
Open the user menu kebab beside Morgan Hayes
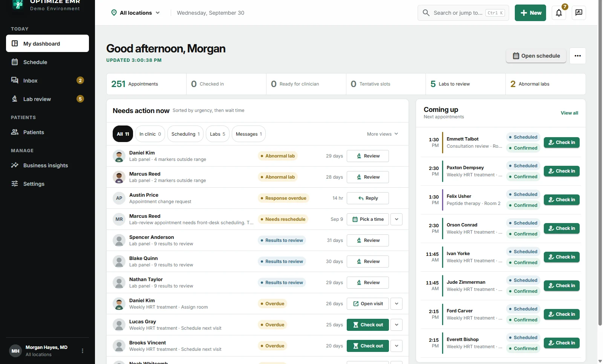tap(83, 351)
